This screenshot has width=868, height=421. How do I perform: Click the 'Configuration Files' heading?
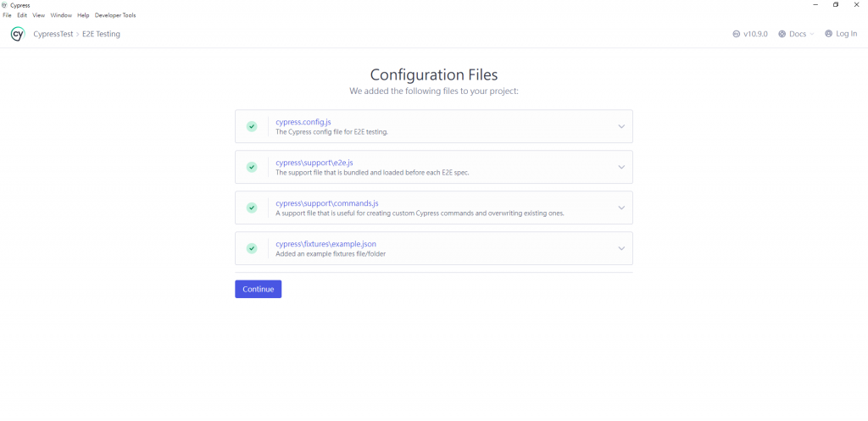point(434,75)
